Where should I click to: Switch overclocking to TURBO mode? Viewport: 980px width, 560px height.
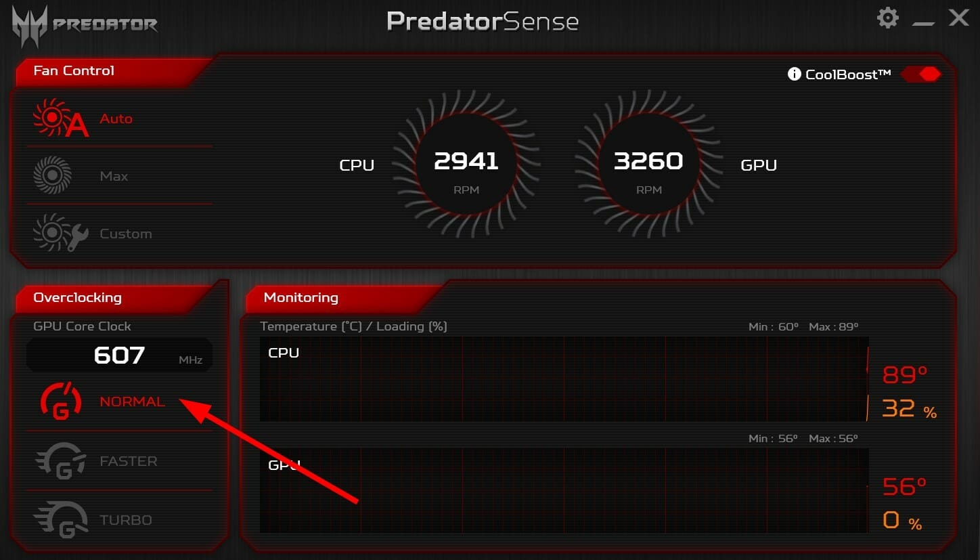(x=126, y=520)
